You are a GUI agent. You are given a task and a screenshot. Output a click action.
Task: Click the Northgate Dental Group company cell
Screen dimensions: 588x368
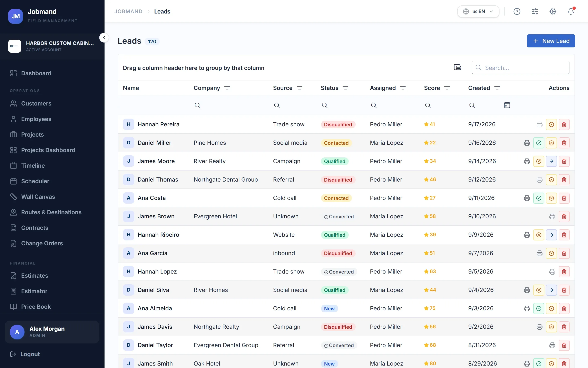[225, 180]
